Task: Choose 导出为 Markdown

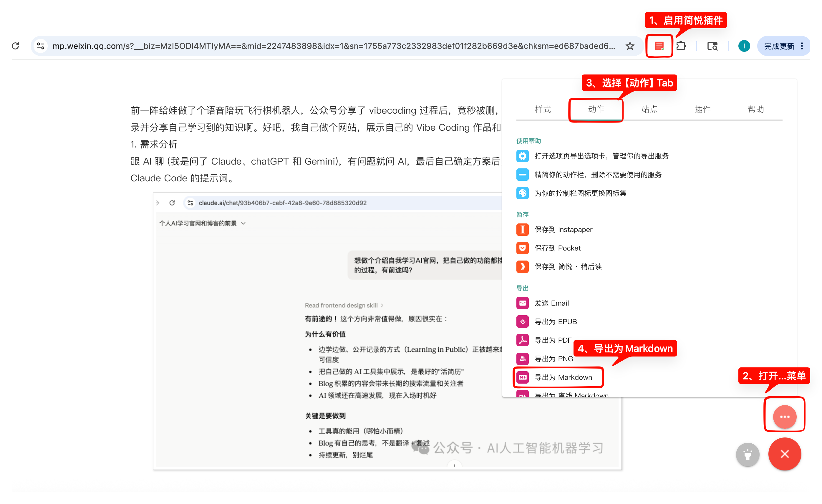Action: pos(563,377)
